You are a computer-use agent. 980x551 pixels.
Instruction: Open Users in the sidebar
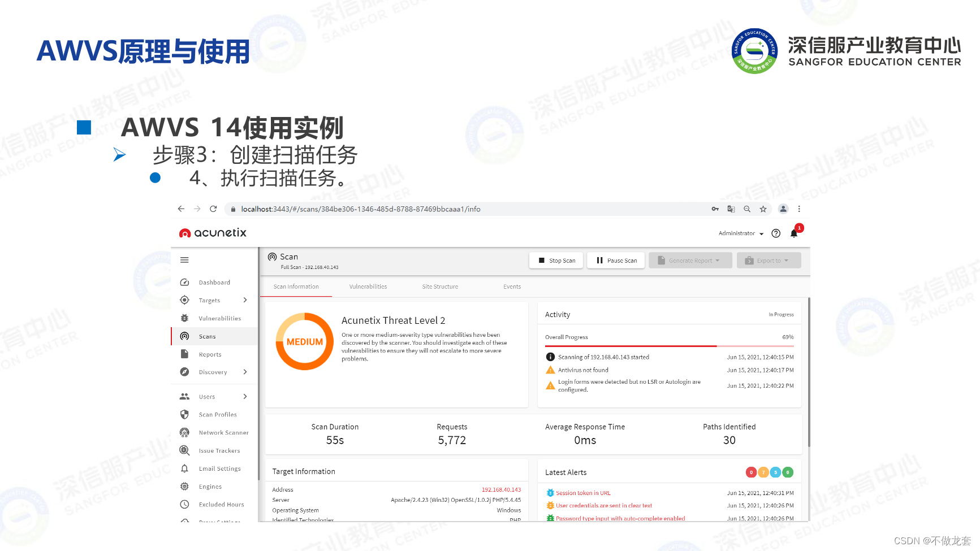[207, 397]
